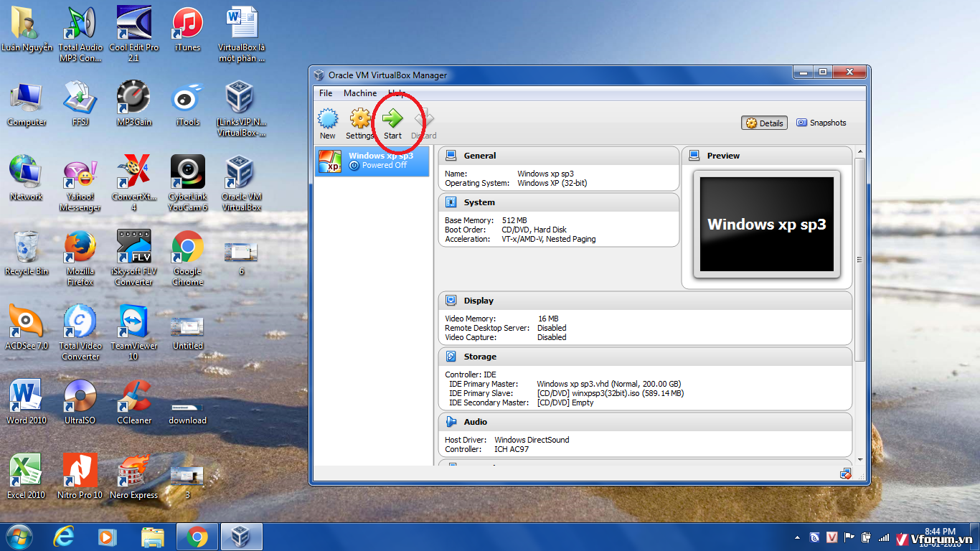Click 'VT-x/AMD-V, Nested Paging' acceleration text

click(549, 239)
